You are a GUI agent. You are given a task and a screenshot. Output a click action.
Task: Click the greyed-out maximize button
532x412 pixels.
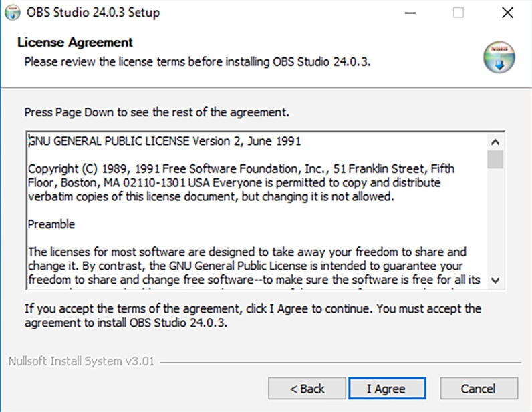(458, 13)
